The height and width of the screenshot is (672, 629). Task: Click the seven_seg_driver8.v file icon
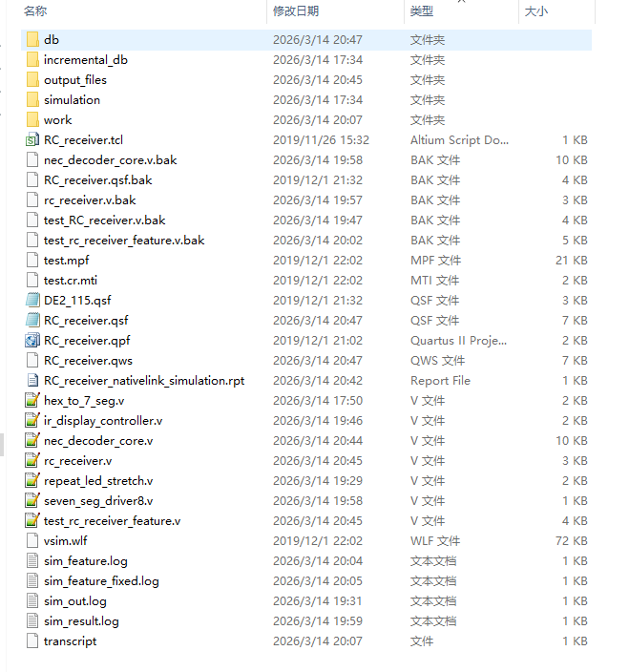pyautogui.click(x=32, y=500)
